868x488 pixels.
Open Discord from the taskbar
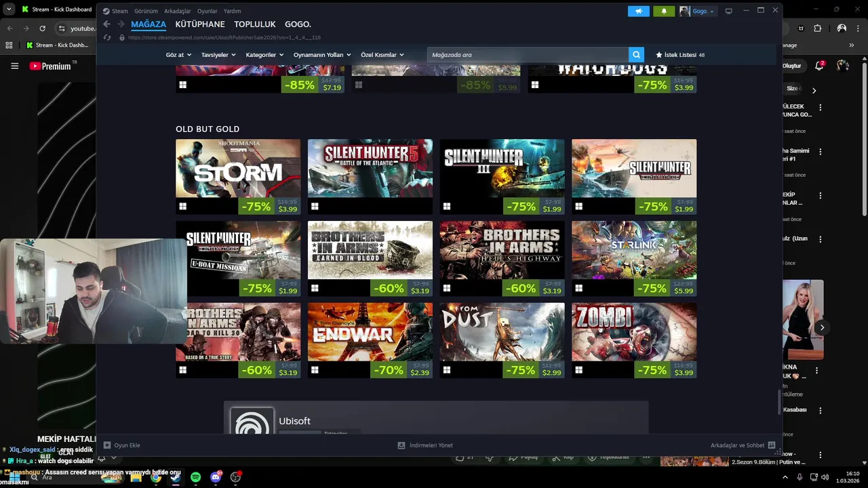[x=216, y=477]
